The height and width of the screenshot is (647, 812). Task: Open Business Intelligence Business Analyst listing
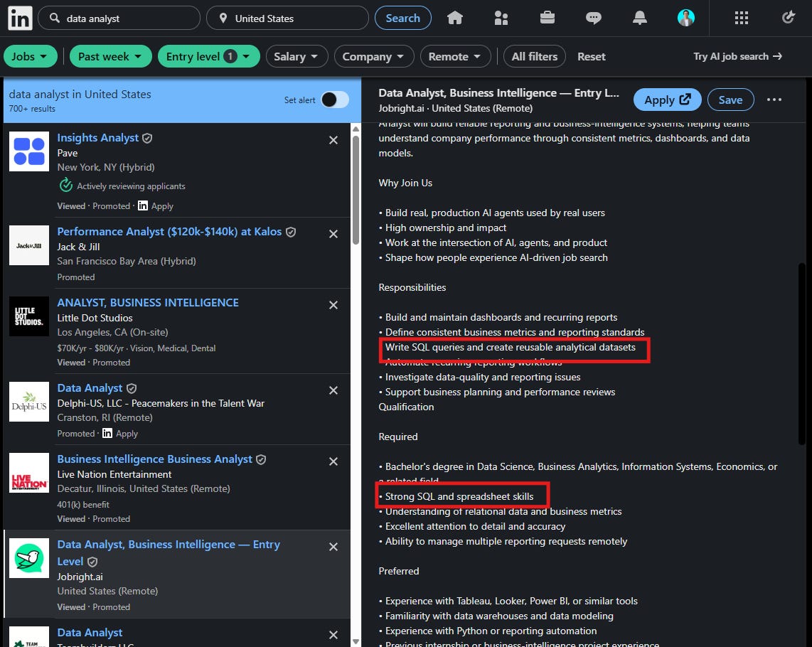[x=154, y=459]
